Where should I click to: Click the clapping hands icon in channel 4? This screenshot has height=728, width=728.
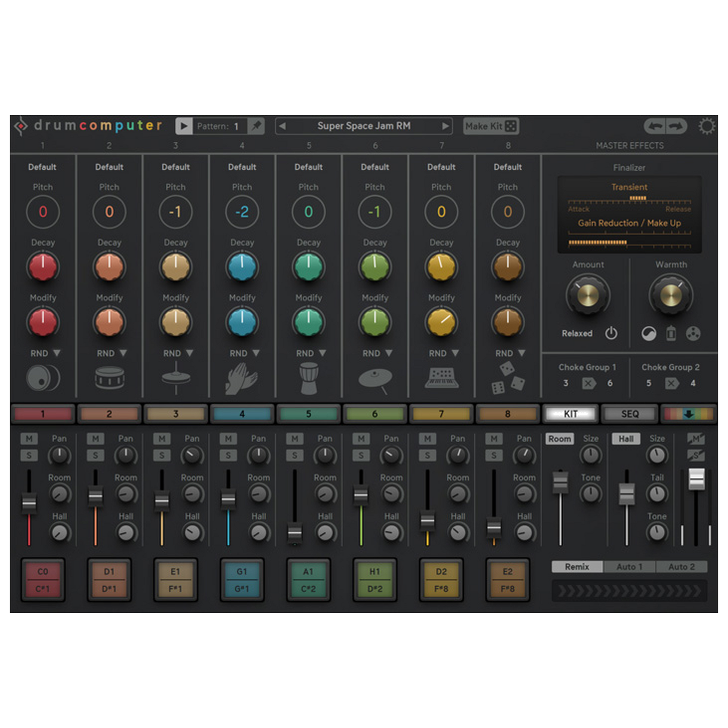tap(242, 378)
